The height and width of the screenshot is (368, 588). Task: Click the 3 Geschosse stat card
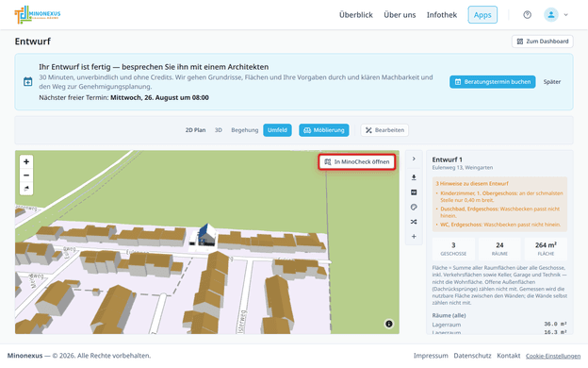453,249
